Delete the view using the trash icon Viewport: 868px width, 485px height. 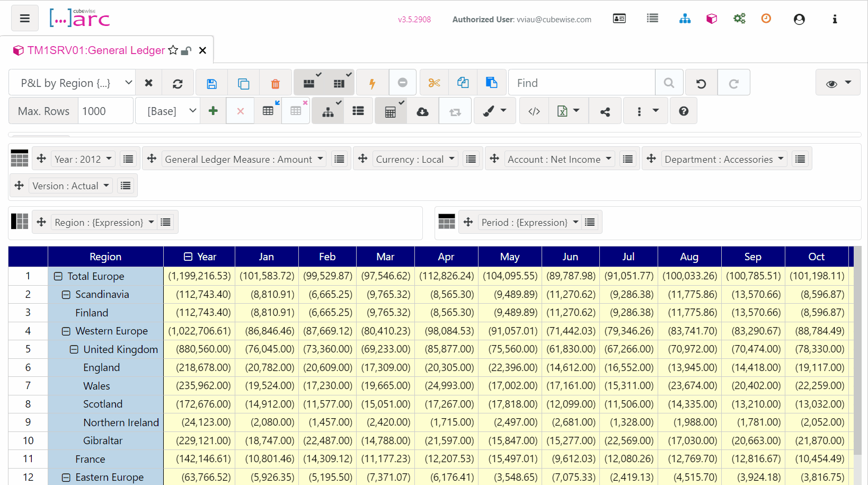click(276, 83)
